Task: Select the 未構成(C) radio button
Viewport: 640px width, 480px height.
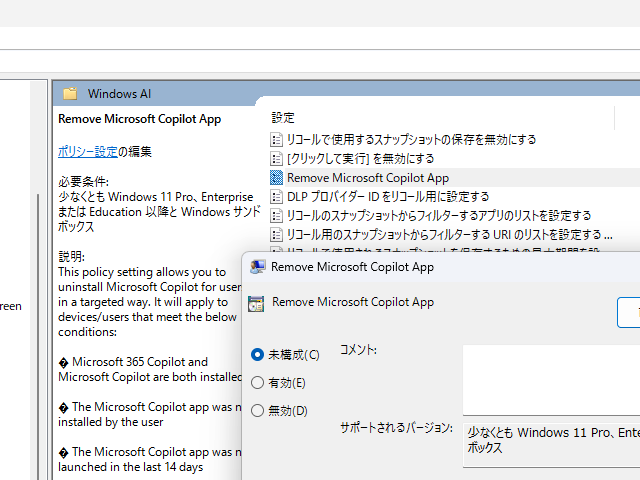Action: [x=258, y=354]
